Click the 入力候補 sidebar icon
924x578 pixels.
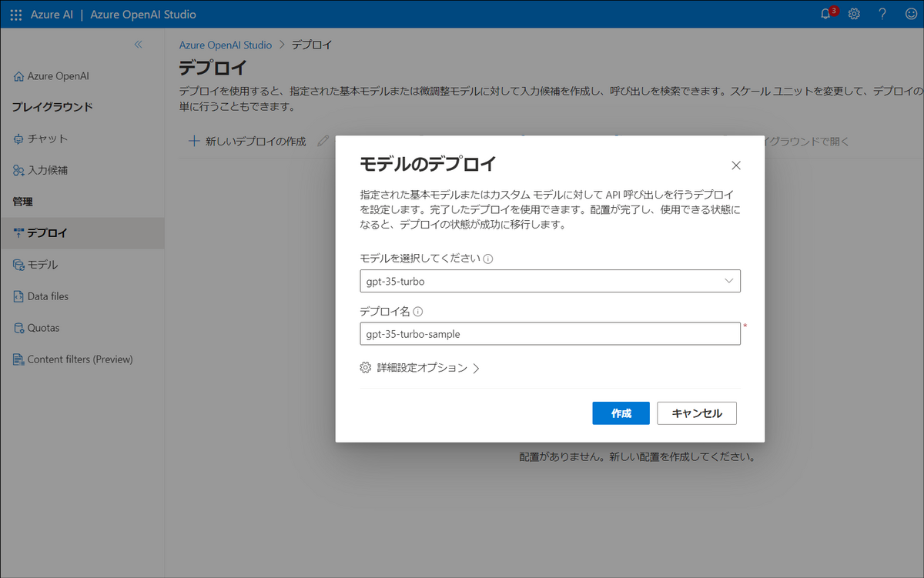(x=18, y=170)
